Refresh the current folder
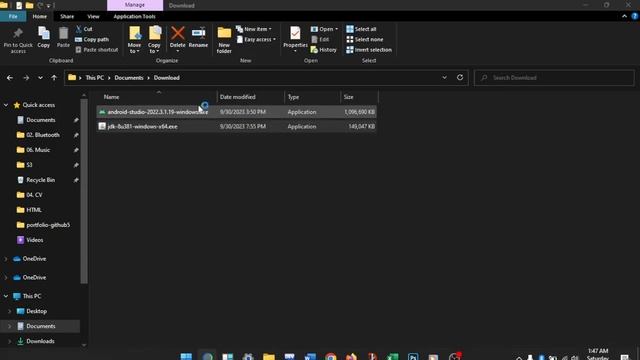The height and width of the screenshot is (360, 640). [460, 78]
